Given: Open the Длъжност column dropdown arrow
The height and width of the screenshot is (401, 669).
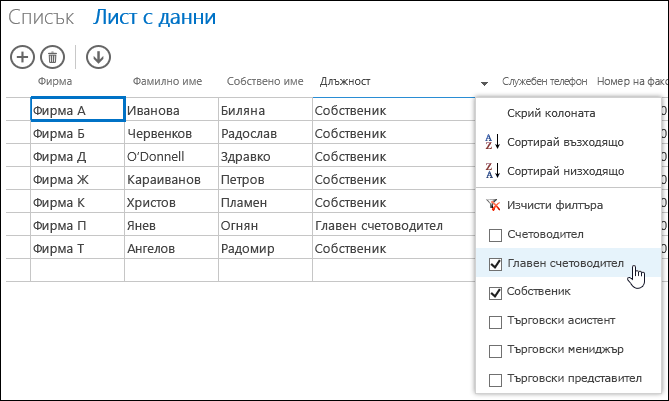Looking at the screenshot, I should tap(484, 84).
